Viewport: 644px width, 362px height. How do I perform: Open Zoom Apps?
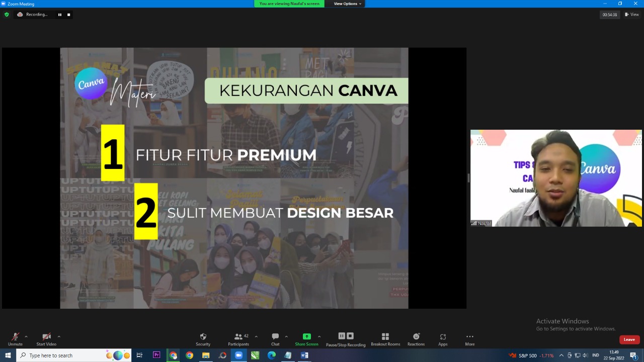click(x=443, y=339)
